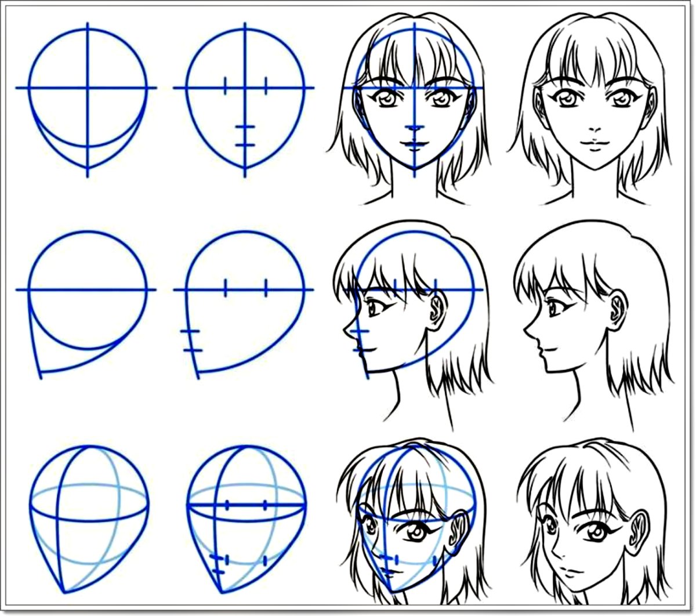Screen dimensions: 696x616
Task: Select side-profile head guide with tick marks
Action: [245, 302]
